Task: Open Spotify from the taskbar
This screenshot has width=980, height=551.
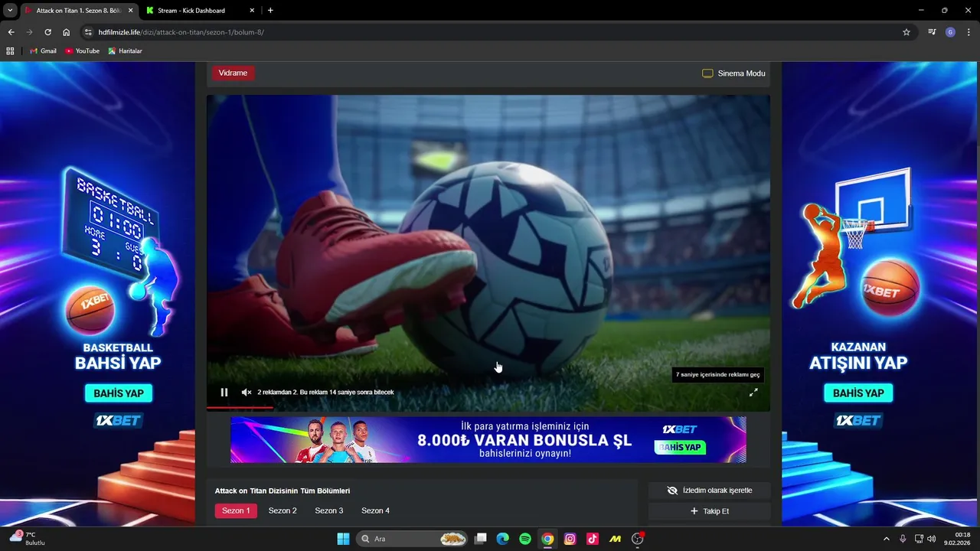Action: [525, 539]
